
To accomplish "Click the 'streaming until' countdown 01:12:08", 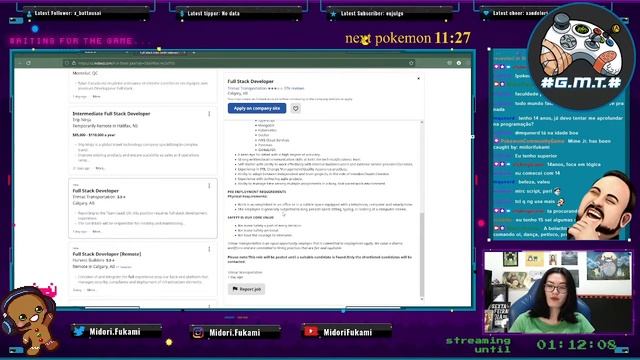I will [576, 345].
